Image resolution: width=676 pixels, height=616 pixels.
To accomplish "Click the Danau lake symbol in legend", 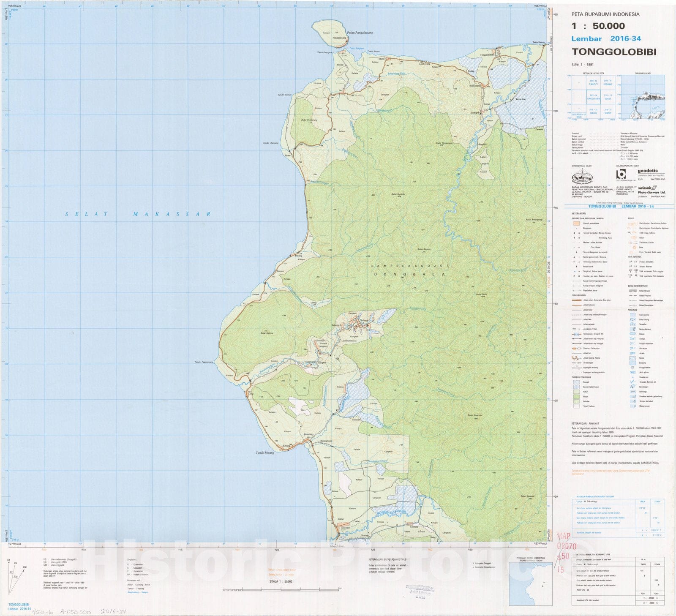I will pos(632,334).
